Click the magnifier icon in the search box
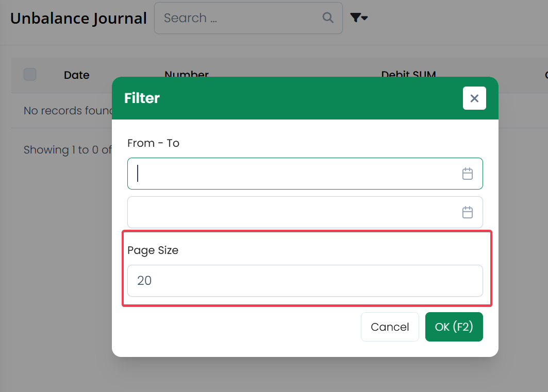This screenshot has height=392, width=548. point(328,18)
